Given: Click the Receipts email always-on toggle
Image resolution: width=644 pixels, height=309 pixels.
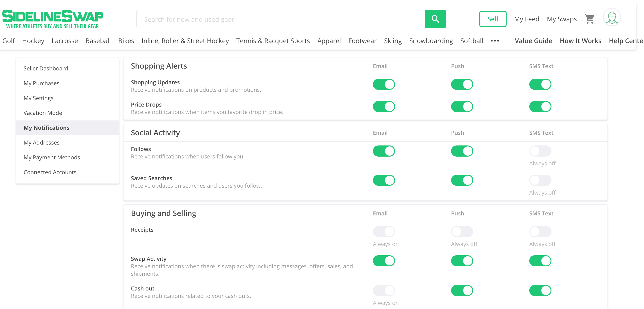Looking at the screenshot, I should tap(384, 232).
